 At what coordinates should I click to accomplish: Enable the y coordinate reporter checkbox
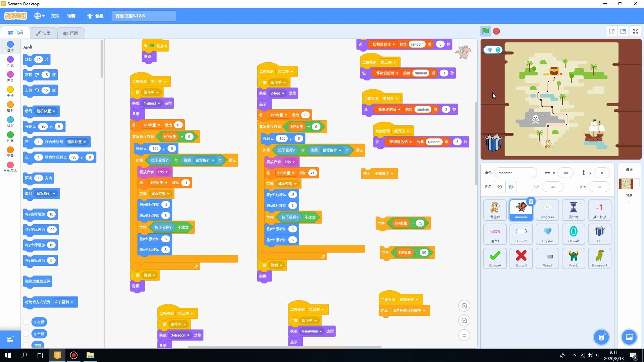(x=26, y=334)
